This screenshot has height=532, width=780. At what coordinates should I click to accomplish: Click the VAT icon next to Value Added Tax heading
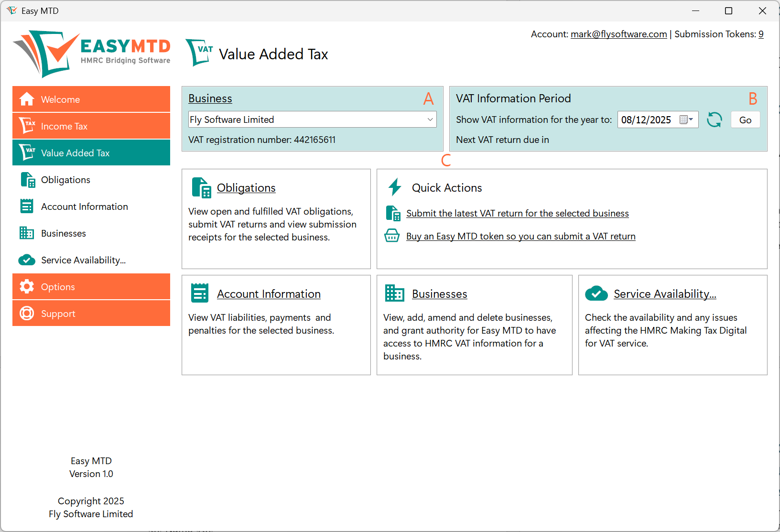[x=199, y=53]
